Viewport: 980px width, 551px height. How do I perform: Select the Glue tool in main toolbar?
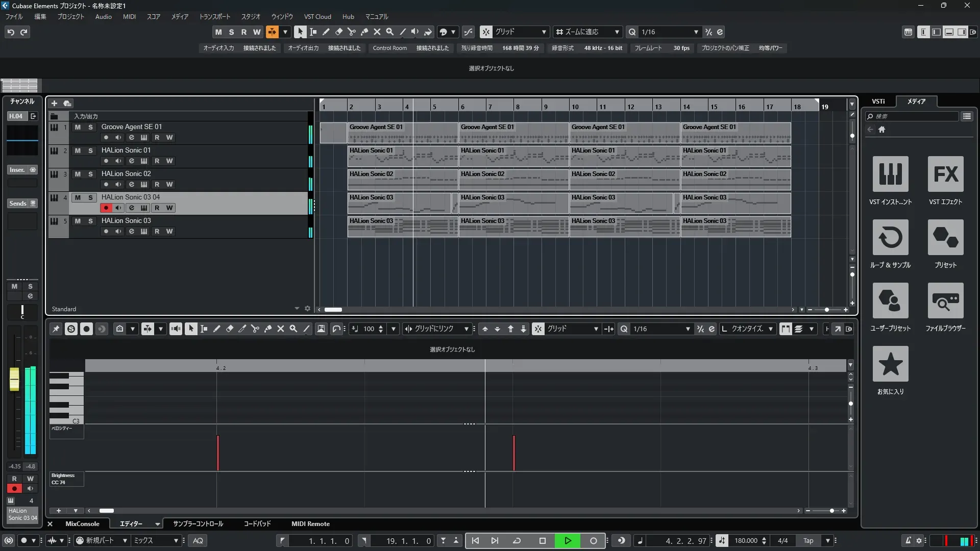pos(364,32)
